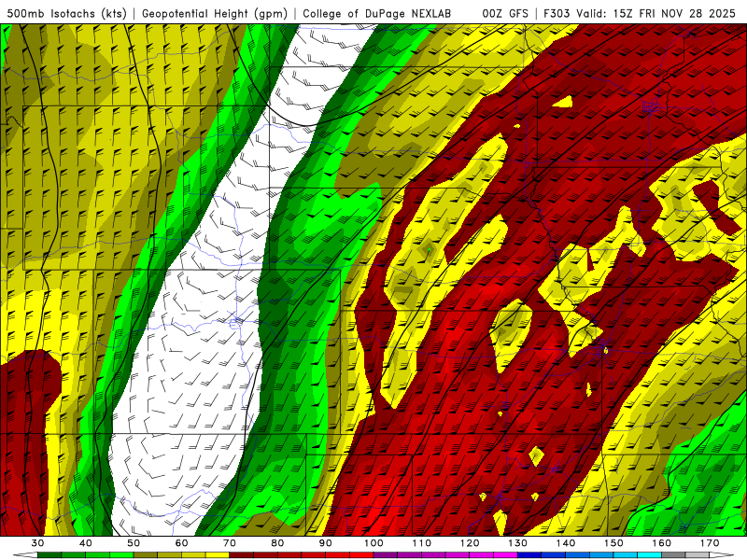Click the 50 value on the color scale
The height and width of the screenshot is (560, 747).
[134, 543]
